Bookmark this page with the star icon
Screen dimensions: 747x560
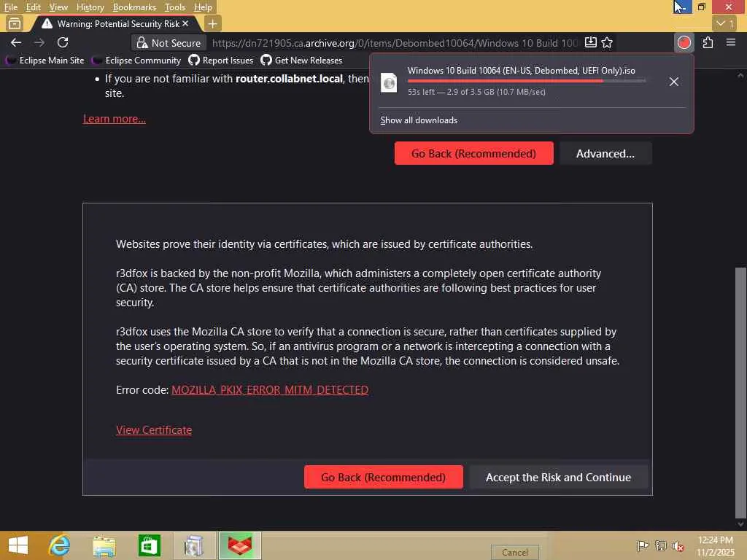coord(607,43)
